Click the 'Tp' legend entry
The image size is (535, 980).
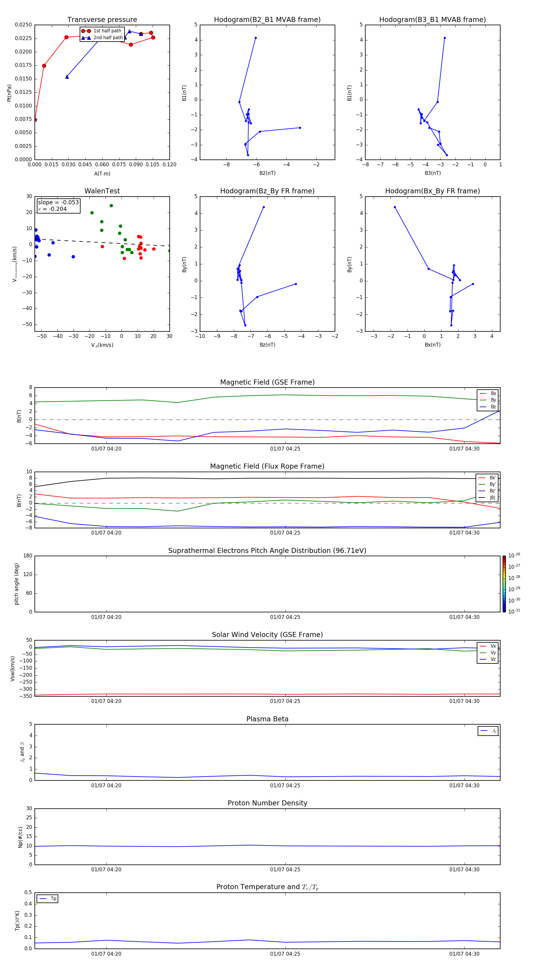[48, 899]
